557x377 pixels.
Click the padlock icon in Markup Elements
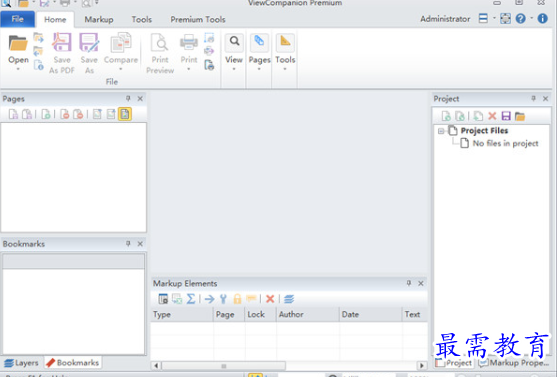pos(237,299)
